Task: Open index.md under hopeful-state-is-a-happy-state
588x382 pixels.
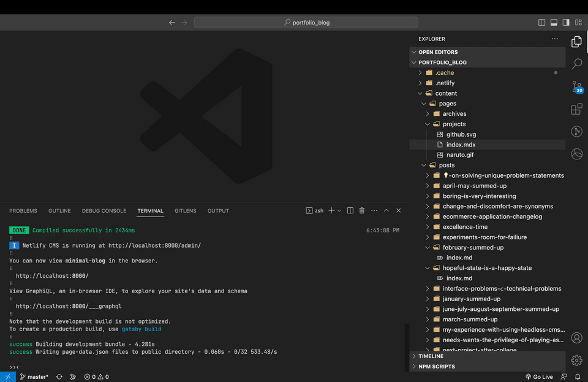Action: [x=488, y=278]
